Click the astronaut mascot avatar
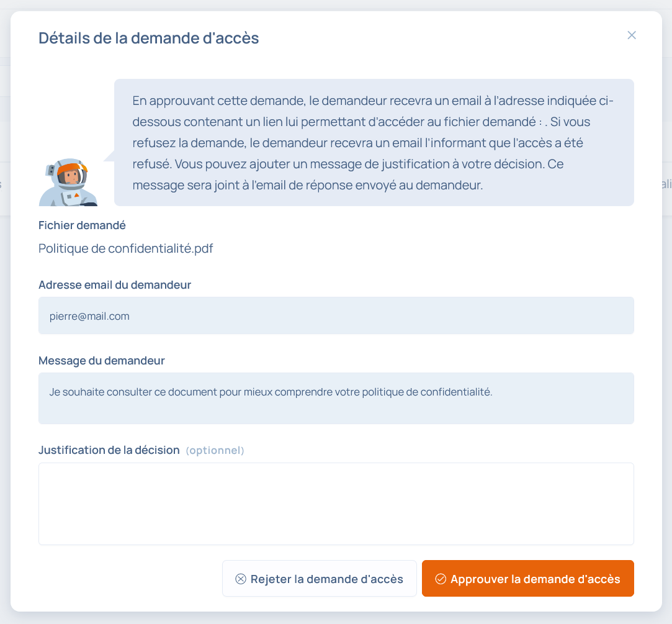Viewport: 672px width, 624px height. (68, 183)
